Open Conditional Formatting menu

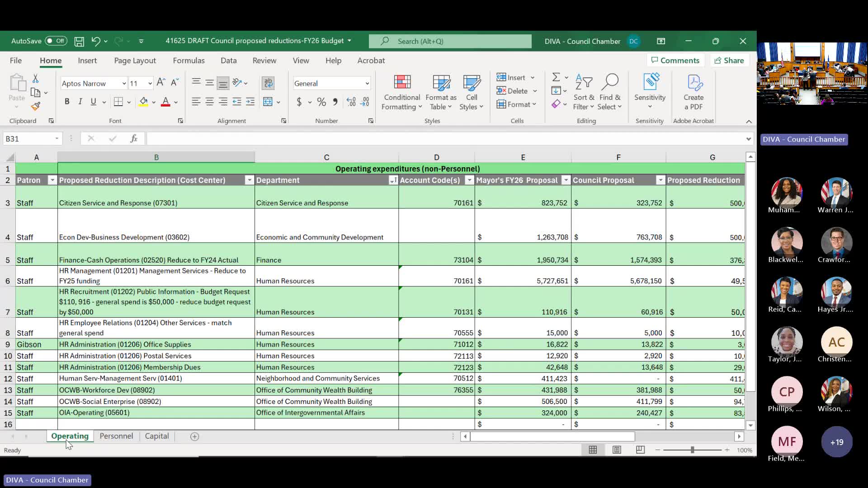click(x=402, y=93)
